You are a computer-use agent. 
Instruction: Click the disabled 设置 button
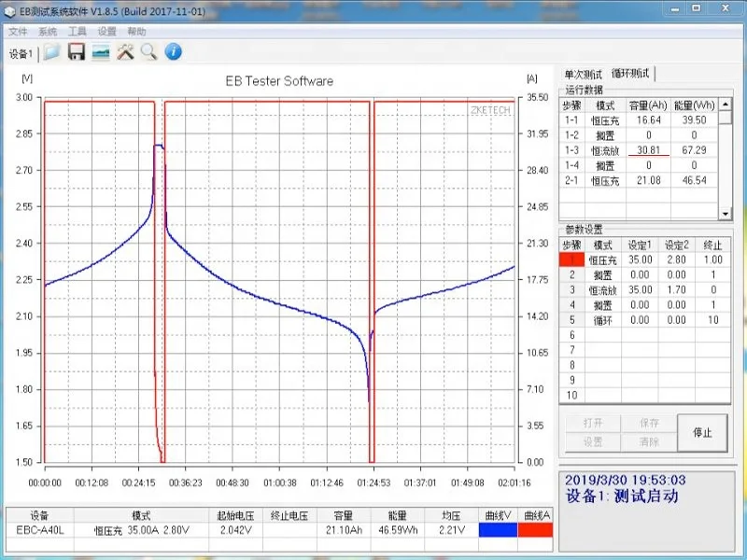click(x=593, y=441)
